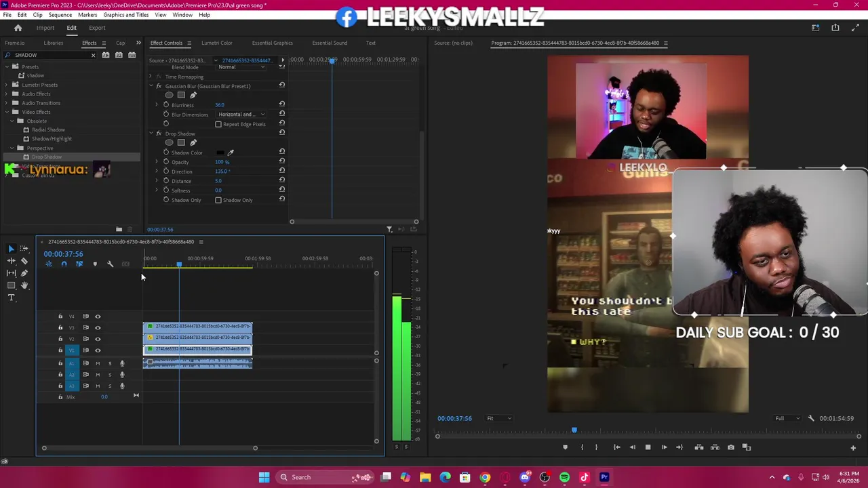The image size is (868, 488).
Task: Select the Type tool
Action: pos(11,298)
